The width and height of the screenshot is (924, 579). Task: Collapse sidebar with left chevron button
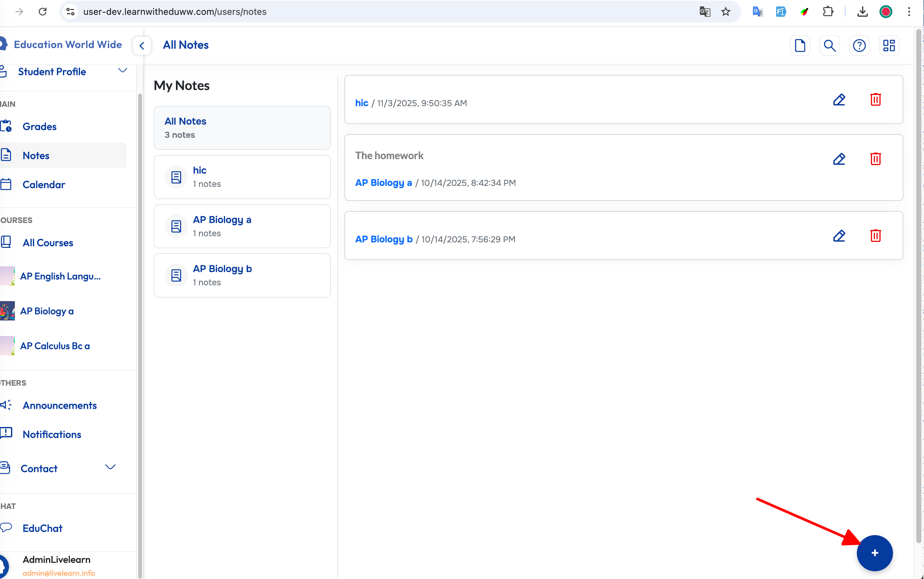point(142,46)
